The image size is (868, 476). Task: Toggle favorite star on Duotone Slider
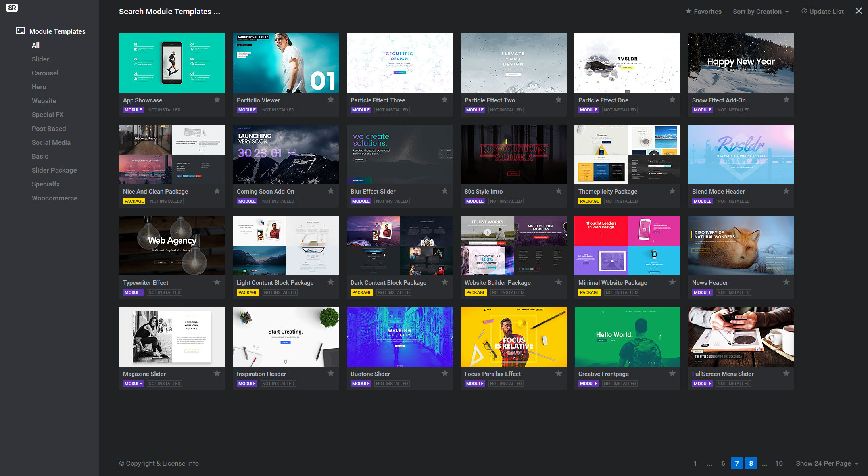[445, 374]
